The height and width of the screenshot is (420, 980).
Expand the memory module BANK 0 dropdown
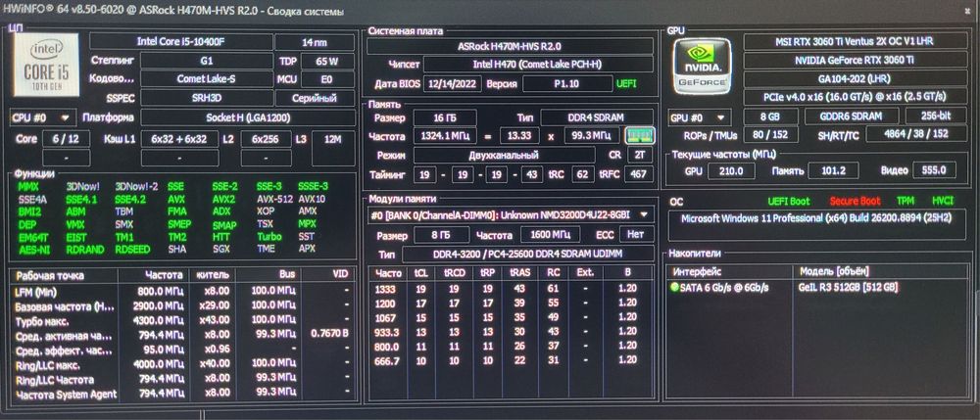point(510,214)
